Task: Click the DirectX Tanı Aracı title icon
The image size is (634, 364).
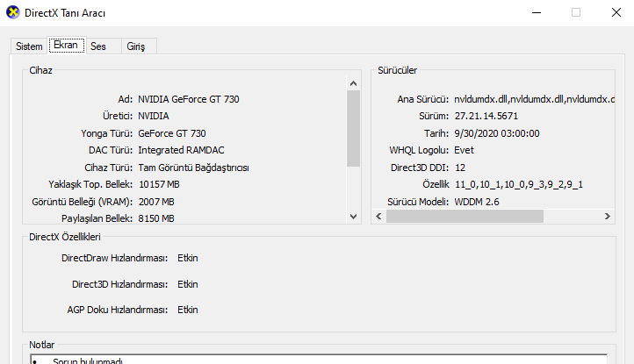Action: pyautogui.click(x=13, y=12)
